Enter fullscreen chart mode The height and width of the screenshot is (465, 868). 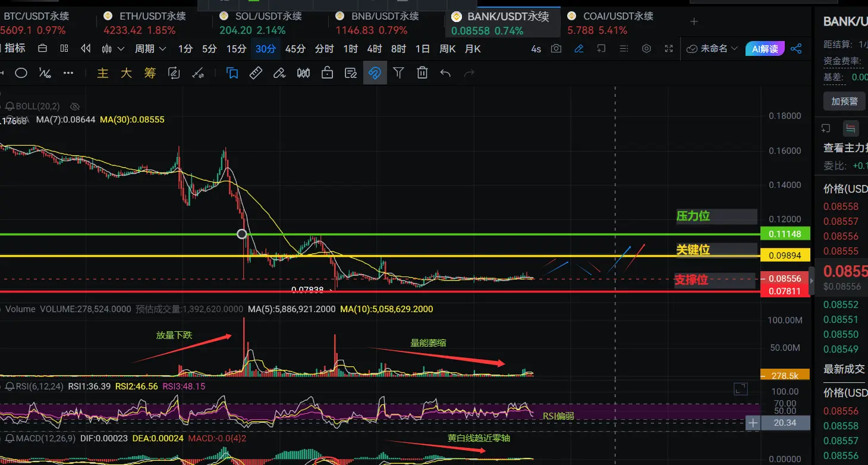tap(669, 49)
